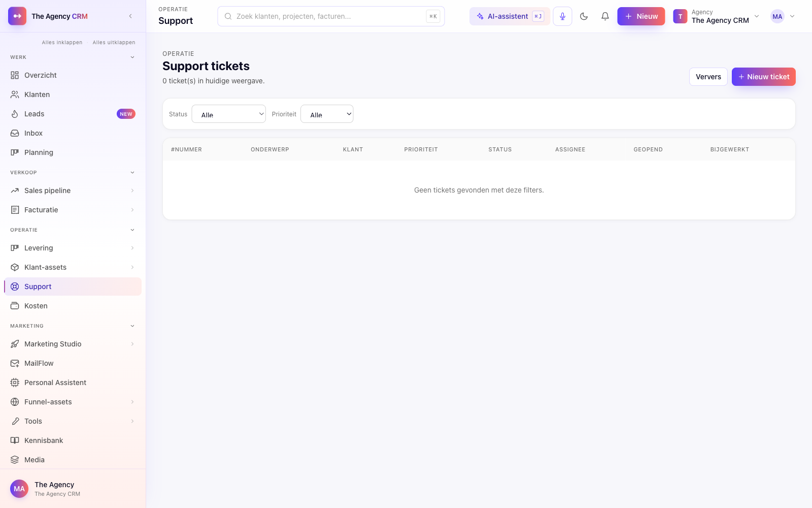This screenshot has width=812, height=508.
Task: Select the Leads flame icon
Action: click(15, 114)
